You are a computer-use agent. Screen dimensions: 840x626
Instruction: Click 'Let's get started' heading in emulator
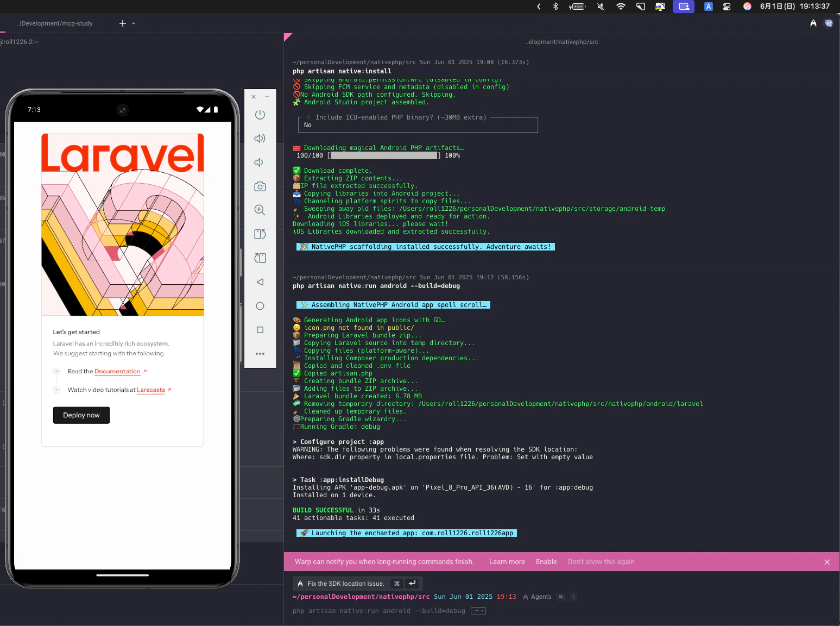coord(77,332)
